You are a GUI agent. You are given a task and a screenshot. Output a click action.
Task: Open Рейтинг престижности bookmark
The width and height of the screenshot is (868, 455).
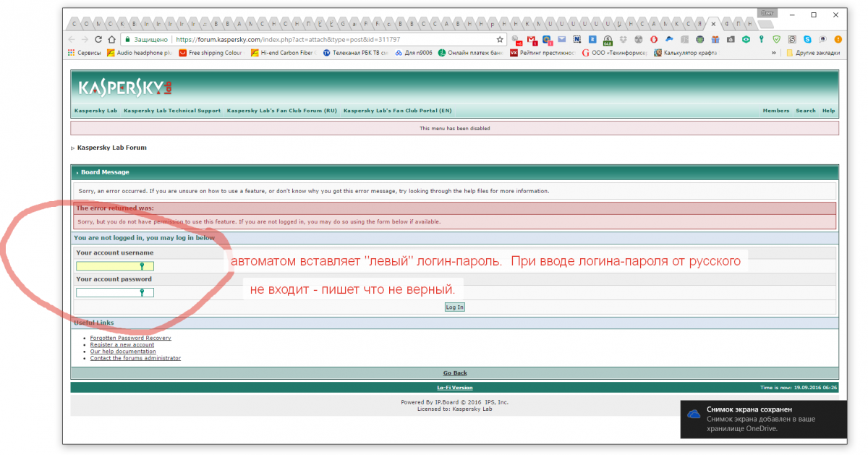[x=542, y=53]
